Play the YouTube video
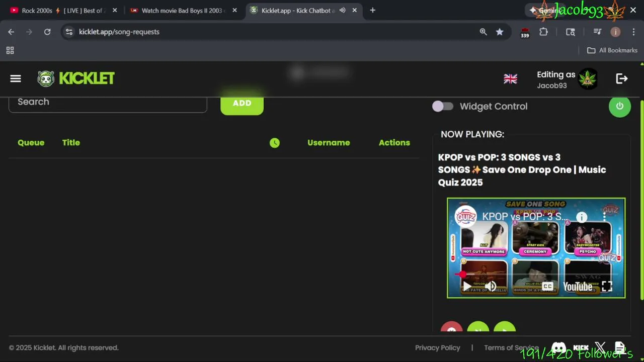The image size is (644, 362). coord(467,287)
